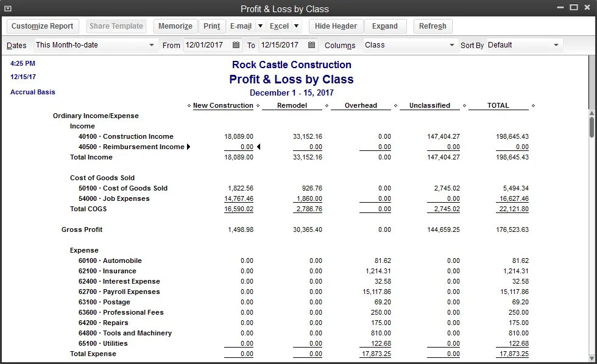Select the Overhead column header
The image size is (597, 364).
(361, 106)
